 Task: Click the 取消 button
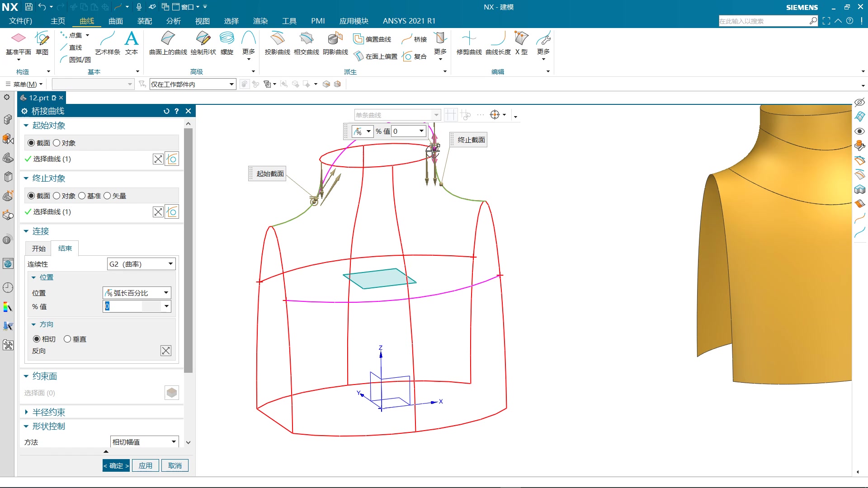coord(175,465)
